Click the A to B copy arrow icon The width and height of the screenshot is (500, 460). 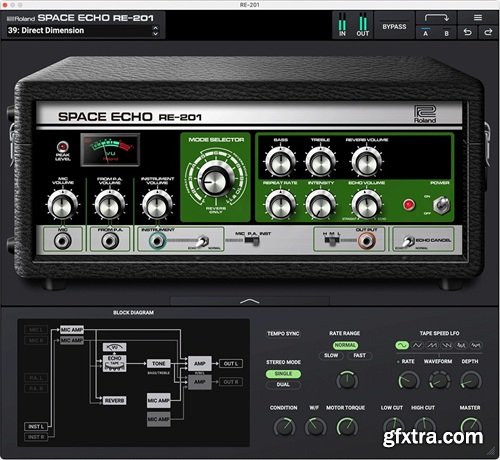pos(436,18)
